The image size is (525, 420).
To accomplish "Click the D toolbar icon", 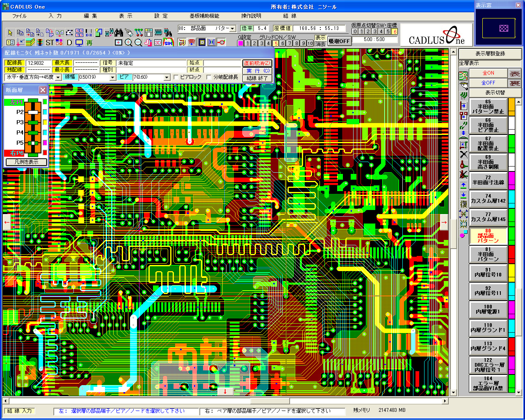I will click(x=69, y=43).
